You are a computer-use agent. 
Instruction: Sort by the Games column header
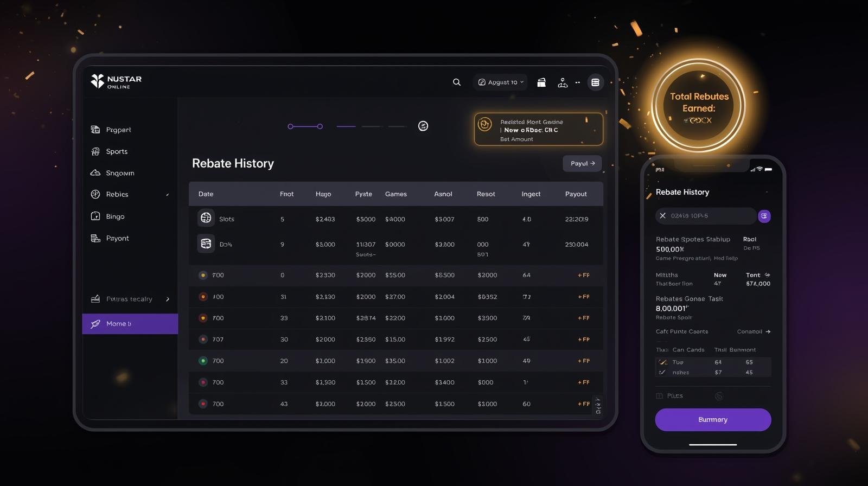(x=396, y=194)
